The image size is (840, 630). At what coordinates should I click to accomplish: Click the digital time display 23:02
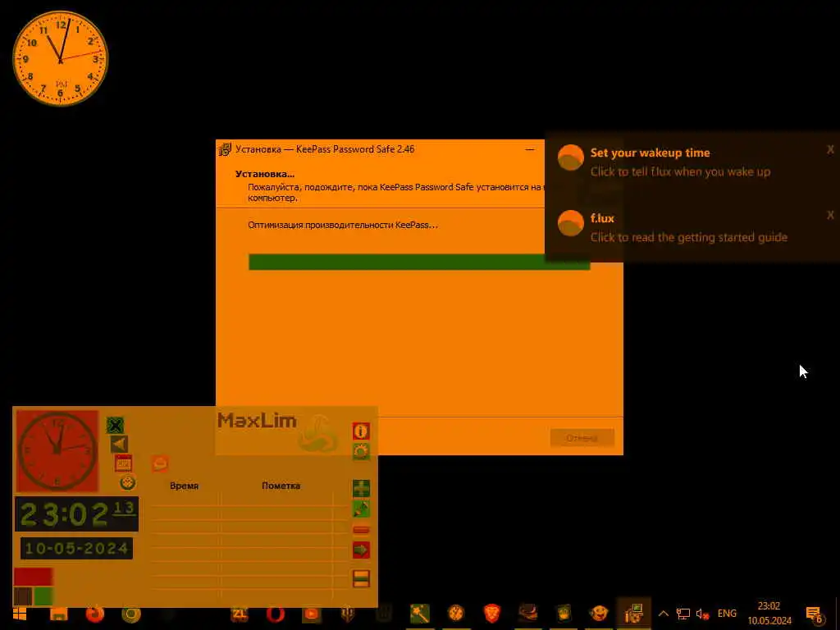76,514
